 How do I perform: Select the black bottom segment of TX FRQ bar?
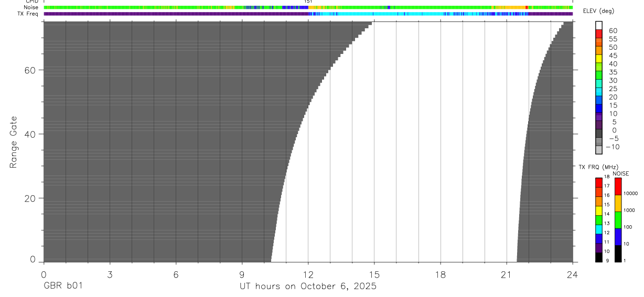(598, 257)
